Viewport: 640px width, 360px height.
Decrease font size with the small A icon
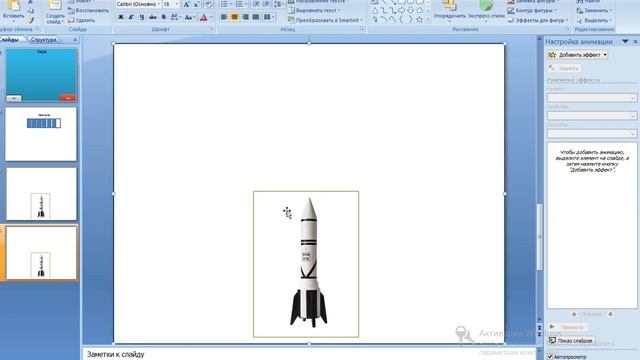click(196, 4)
